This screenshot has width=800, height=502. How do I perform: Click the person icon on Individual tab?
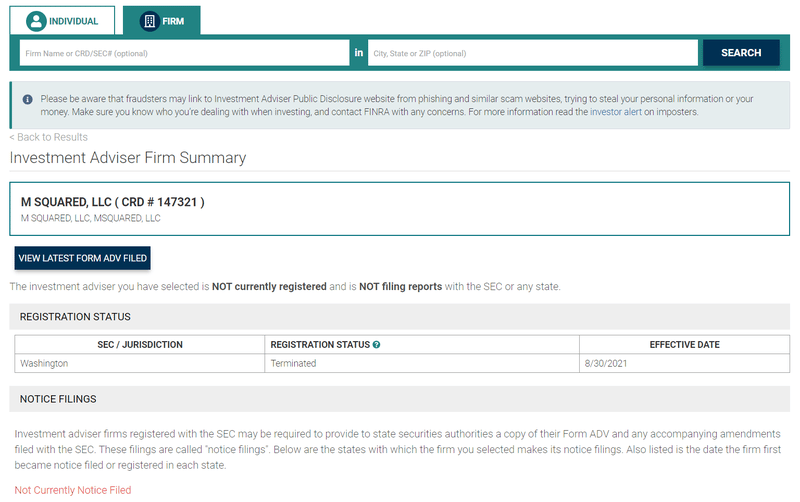(36, 21)
